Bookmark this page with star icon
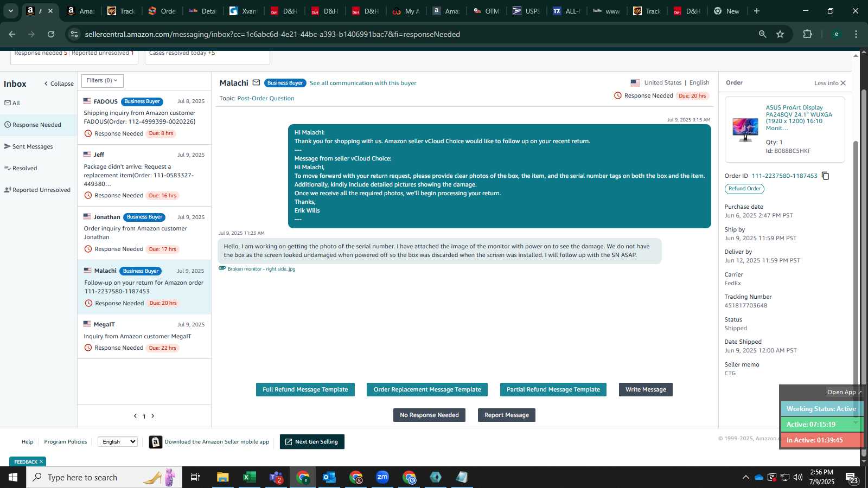The image size is (868, 488). [x=780, y=34]
